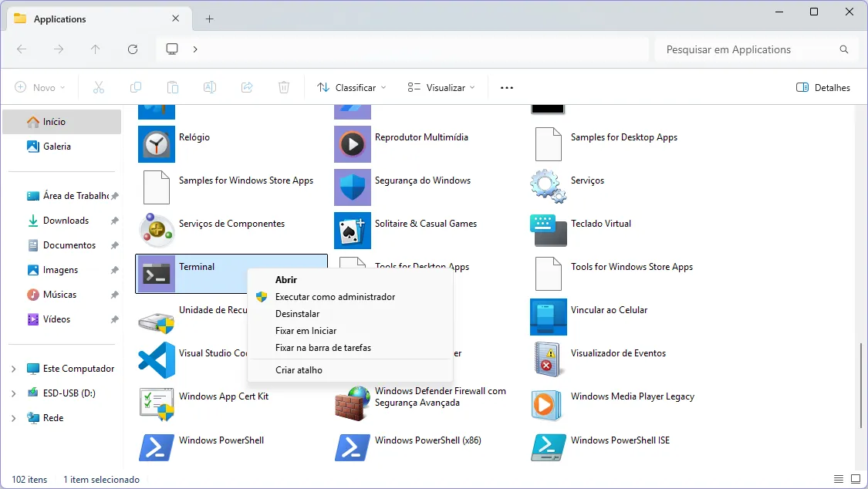Click the vertical scrollbar thumb
The image size is (868, 489).
(x=860, y=386)
